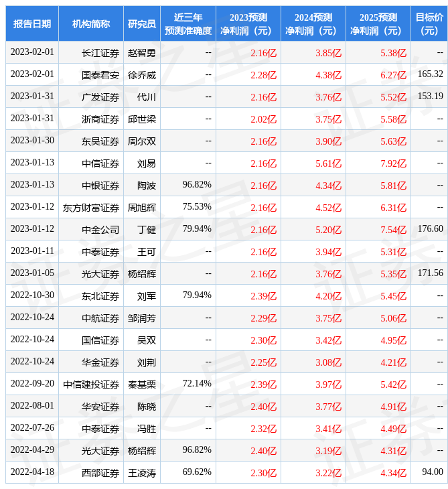This screenshot has width=448, height=489.
Task: Select the date 2023-01-05
Action: pos(32,273)
